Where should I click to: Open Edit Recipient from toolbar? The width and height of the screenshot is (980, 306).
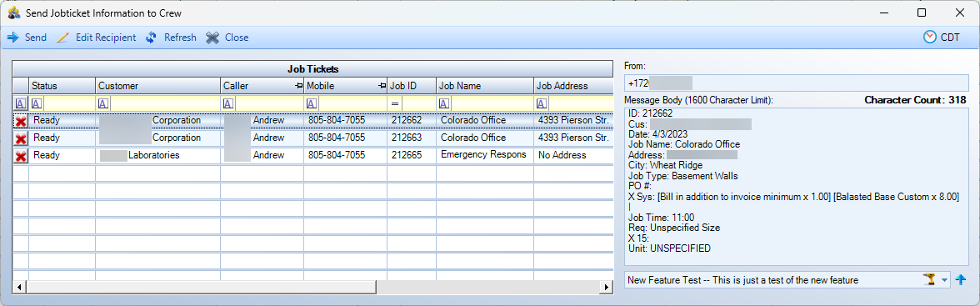[97, 38]
